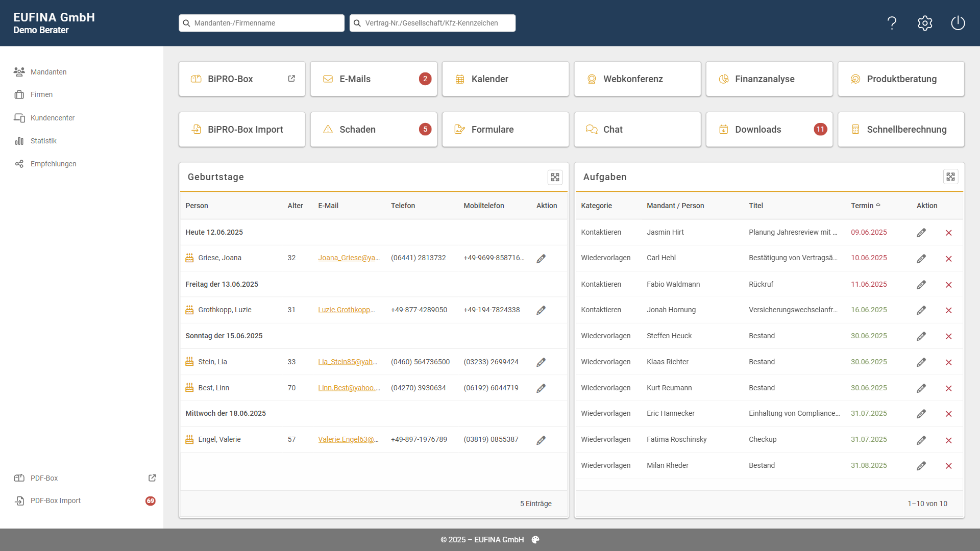Expand the Geburtstage panel to fullscreen

[x=555, y=177]
